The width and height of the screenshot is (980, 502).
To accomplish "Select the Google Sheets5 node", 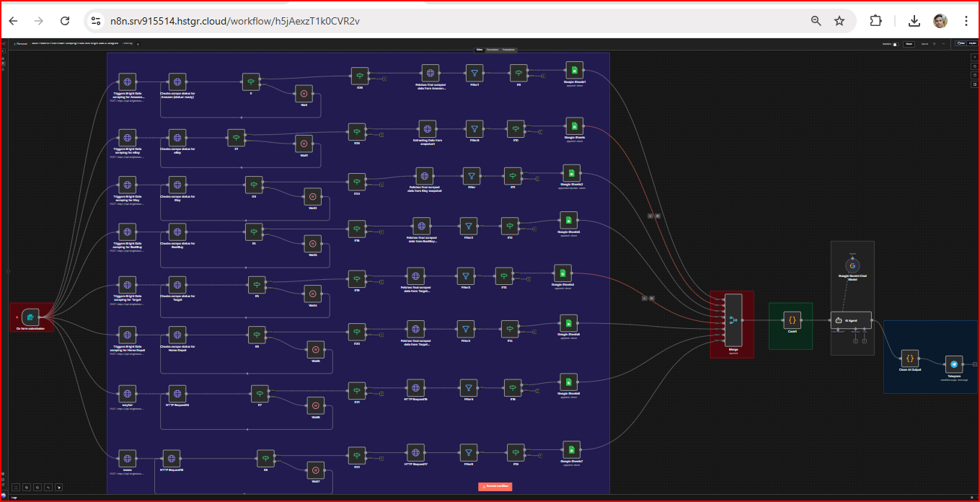I will point(568,322).
